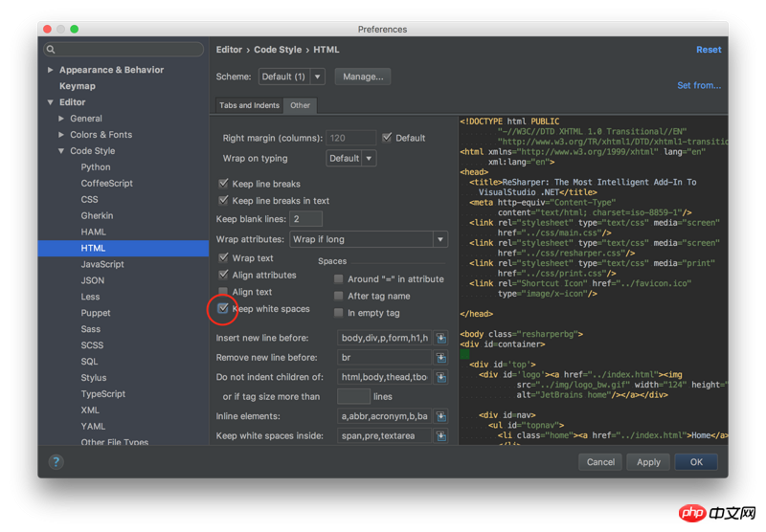Toggle Keep white spaces checkbox
This screenshot has height=532, width=766.
[x=223, y=308]
